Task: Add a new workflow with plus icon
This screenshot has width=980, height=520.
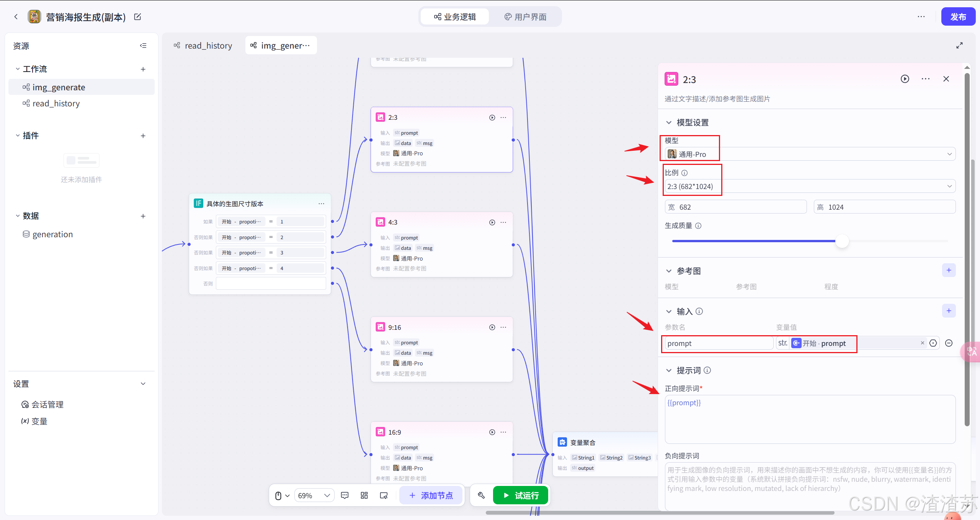Action: coord(143,69)
